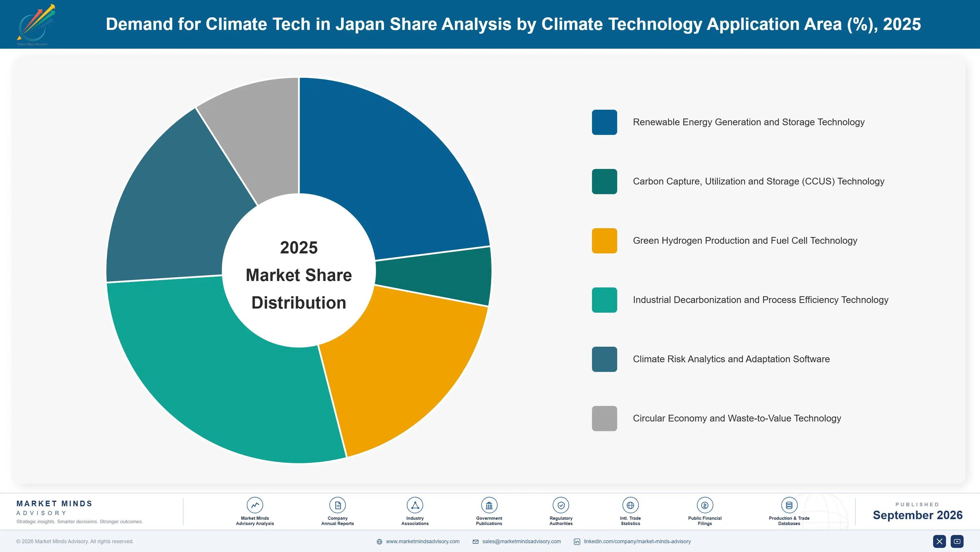Click the Production & Trade Databases icon

[789, 505]
